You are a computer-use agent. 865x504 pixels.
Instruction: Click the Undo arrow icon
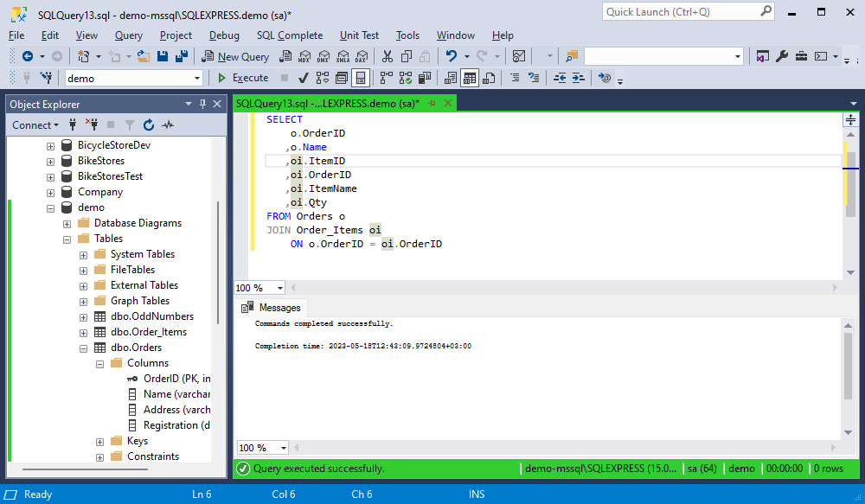click(452, 56)
